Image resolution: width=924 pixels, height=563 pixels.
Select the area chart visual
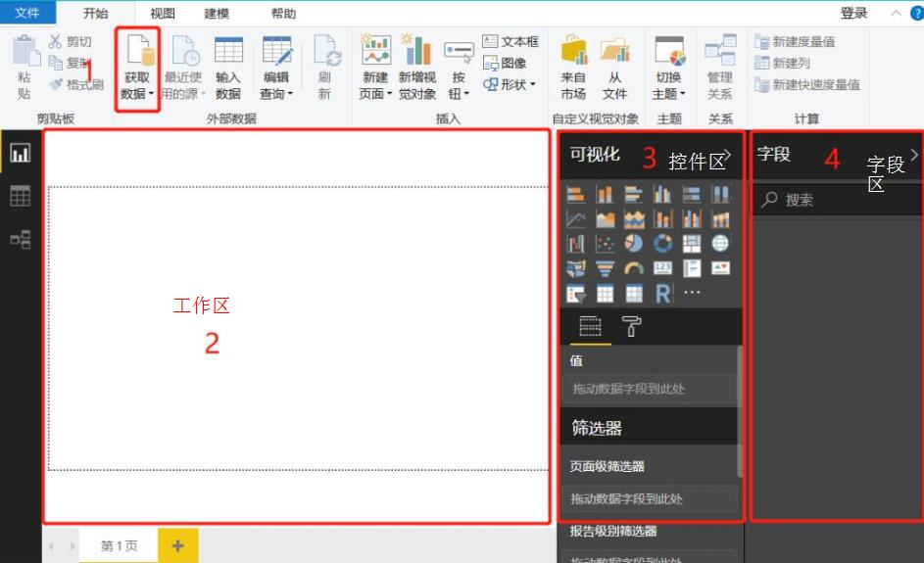pos(605,219)
